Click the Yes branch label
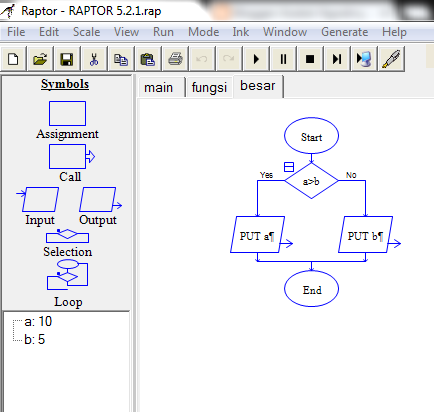 click(x=266, y=175)
